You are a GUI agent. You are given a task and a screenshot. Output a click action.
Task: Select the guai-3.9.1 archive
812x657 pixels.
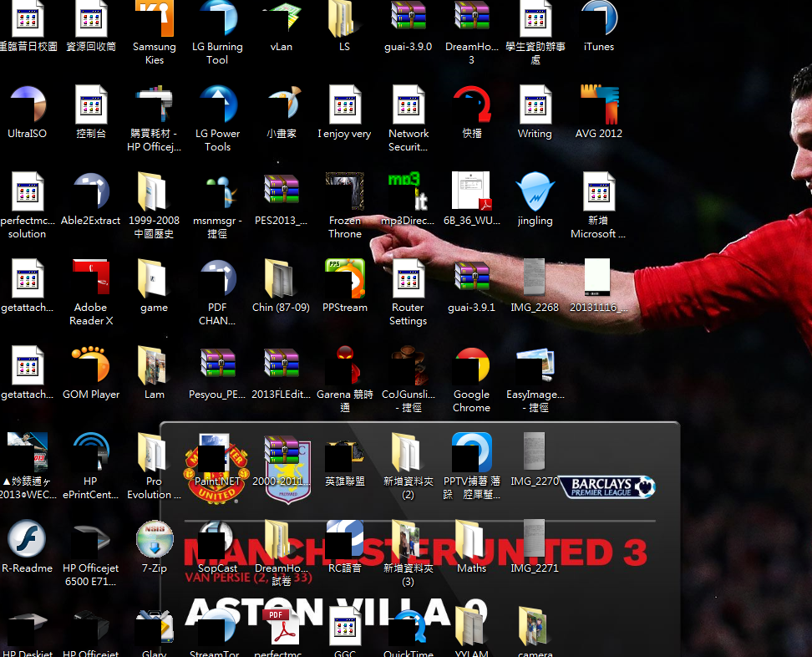pos(471,278)
